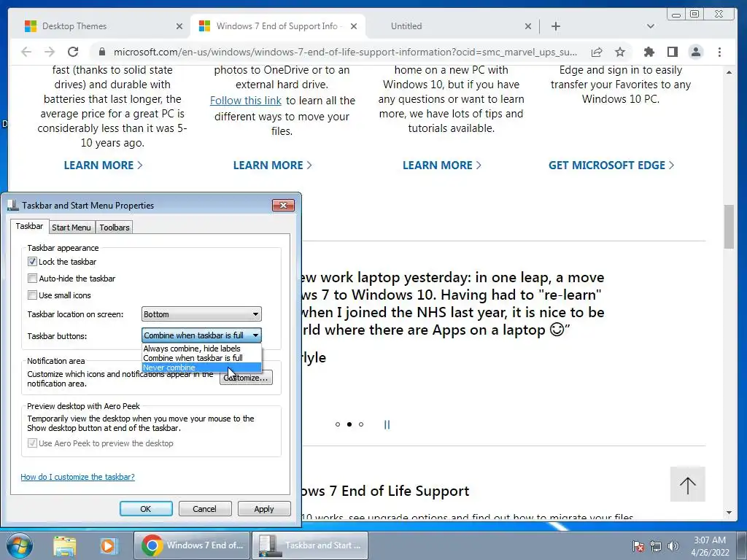
Task: Switch to the Toolbars tab
Action: tap(115, 227)
